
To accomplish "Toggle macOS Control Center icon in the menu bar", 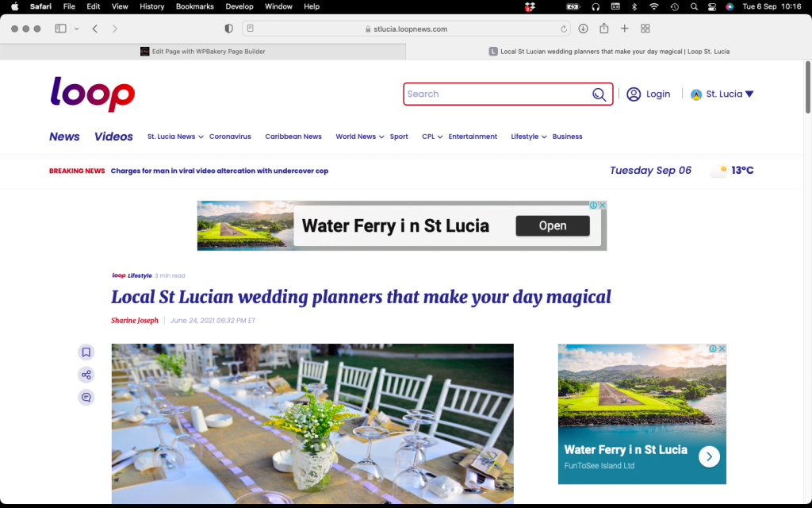I will pyautogui.click(x=712, y=6).
